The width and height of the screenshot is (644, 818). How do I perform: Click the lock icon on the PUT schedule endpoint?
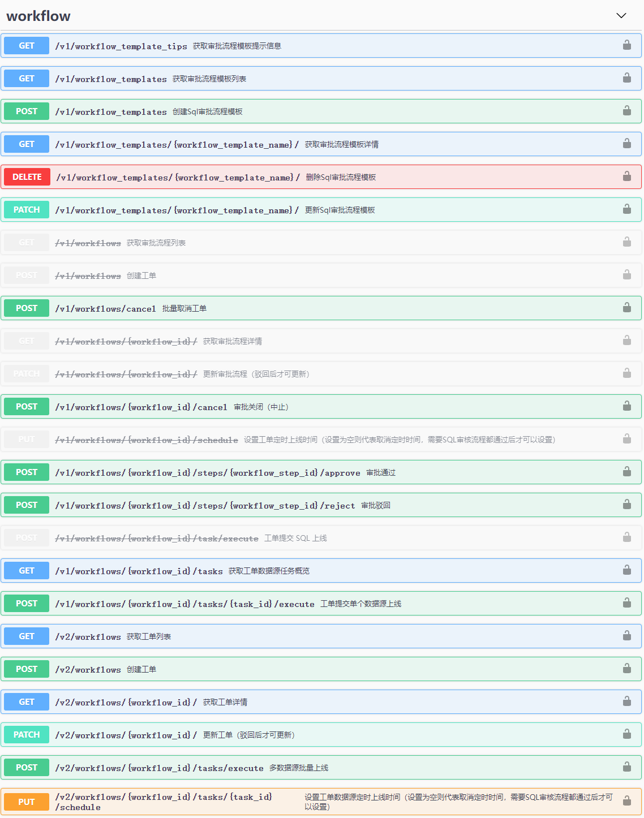tap(627, 802)
